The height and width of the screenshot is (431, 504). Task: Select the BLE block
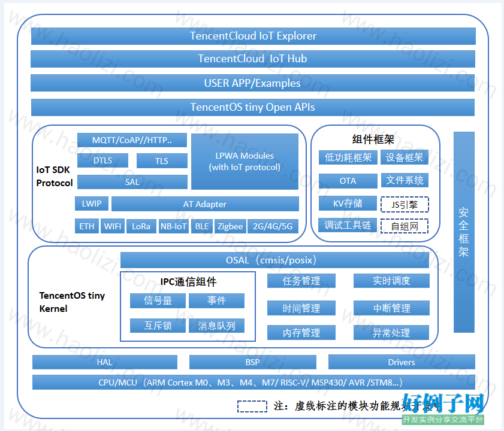coord(202,226)
